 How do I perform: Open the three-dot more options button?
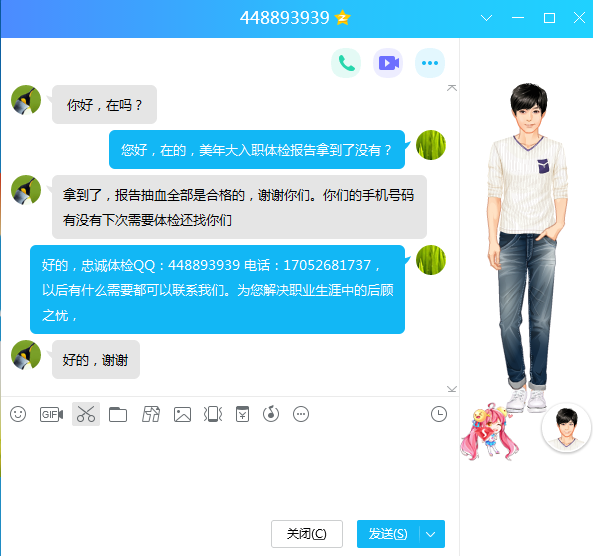430,63
